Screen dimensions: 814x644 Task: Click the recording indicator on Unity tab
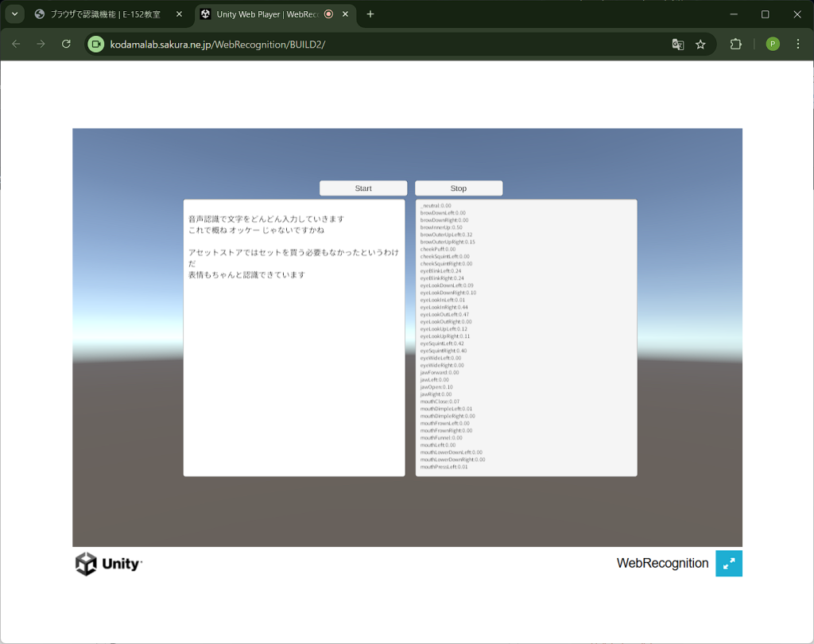pos(328,14)
